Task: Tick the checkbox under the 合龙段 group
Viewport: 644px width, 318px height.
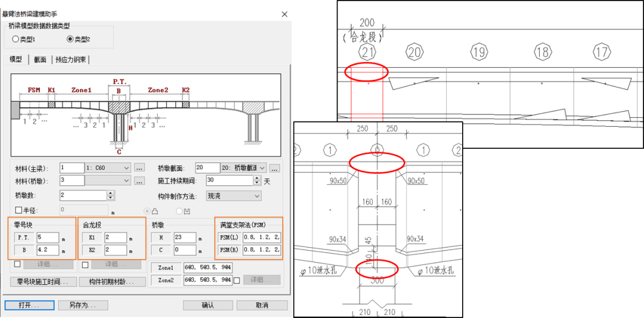Action: (x=85, y=264)
